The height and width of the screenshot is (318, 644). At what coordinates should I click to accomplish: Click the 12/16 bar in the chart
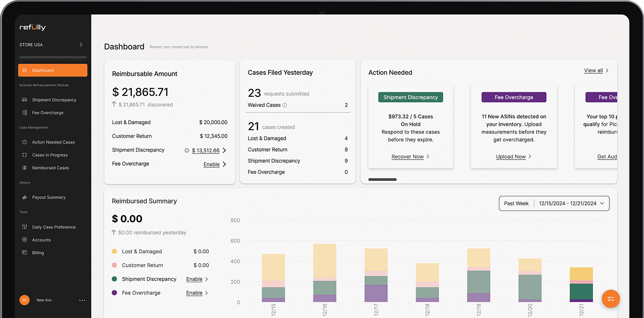pyautogui.click(x=325, y=273)
